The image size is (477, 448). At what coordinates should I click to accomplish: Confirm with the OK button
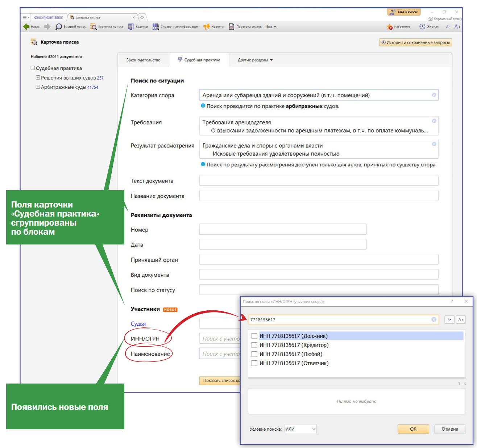[x=413, y=429]
